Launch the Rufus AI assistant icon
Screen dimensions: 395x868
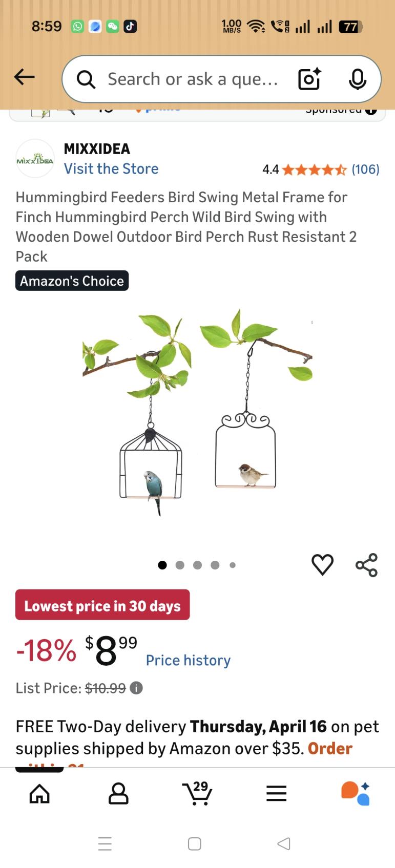click(356, 794)
